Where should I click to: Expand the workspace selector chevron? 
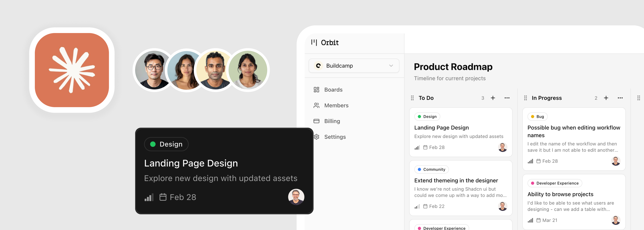391,66
